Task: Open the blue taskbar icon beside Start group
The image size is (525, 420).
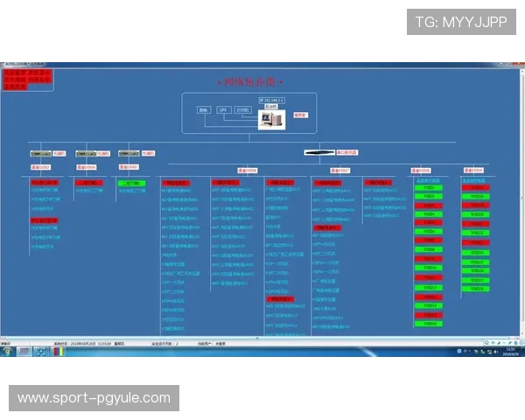Action: pyautogui.click(x=41, y=352)
